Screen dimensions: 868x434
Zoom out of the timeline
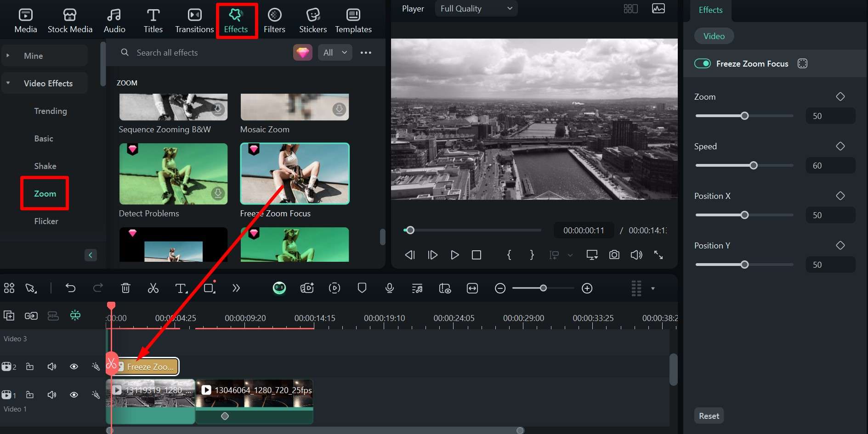(x=500, y=288)
